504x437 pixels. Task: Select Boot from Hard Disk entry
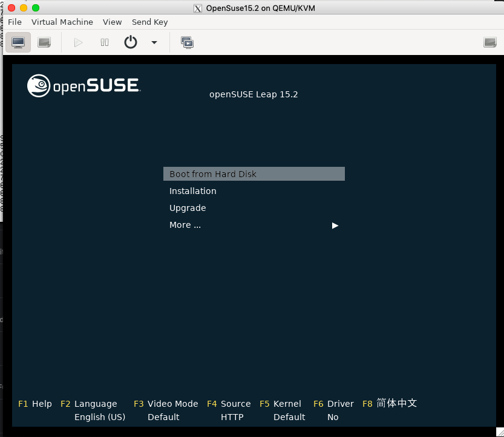coord(254,173)
